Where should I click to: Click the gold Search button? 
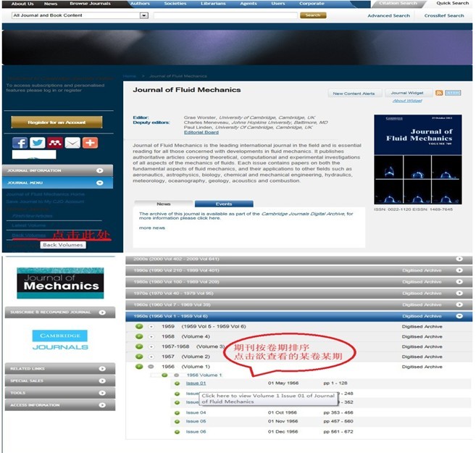(313, 15)
